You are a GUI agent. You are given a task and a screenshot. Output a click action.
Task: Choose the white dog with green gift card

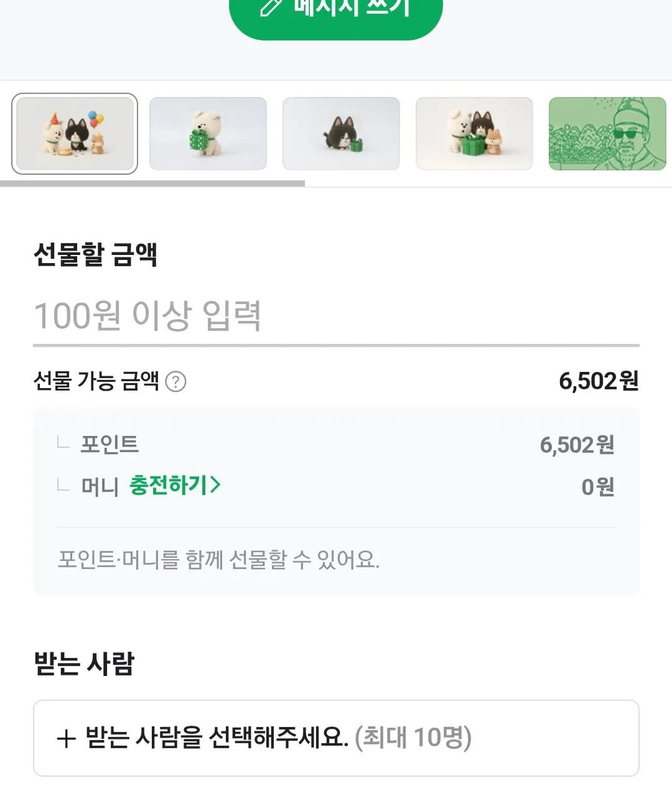208,134
